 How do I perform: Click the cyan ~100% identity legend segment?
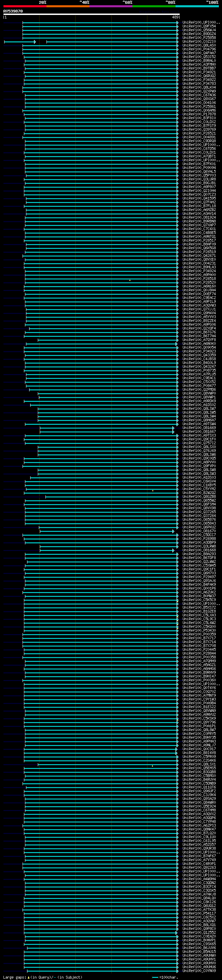tap(197, 6)
